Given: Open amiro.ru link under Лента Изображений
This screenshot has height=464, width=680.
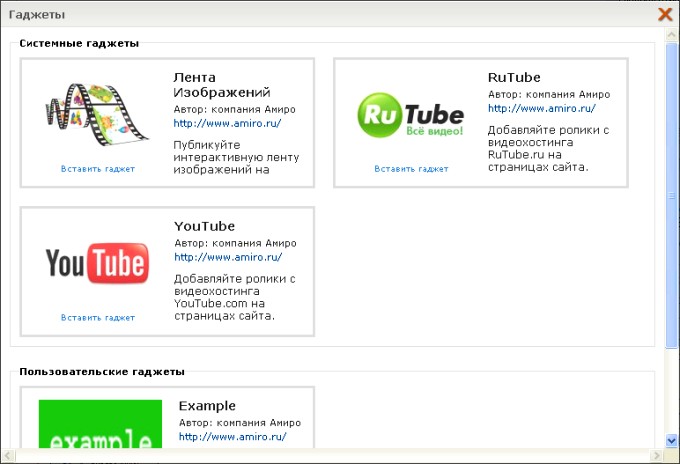Looking at the screenshot, I should pos(227,124).
